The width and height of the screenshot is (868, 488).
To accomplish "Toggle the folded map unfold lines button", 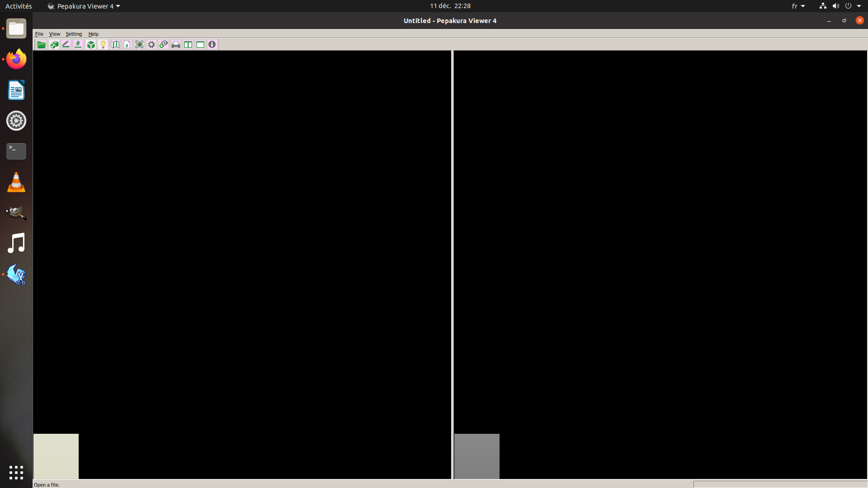I will (115, 44).
